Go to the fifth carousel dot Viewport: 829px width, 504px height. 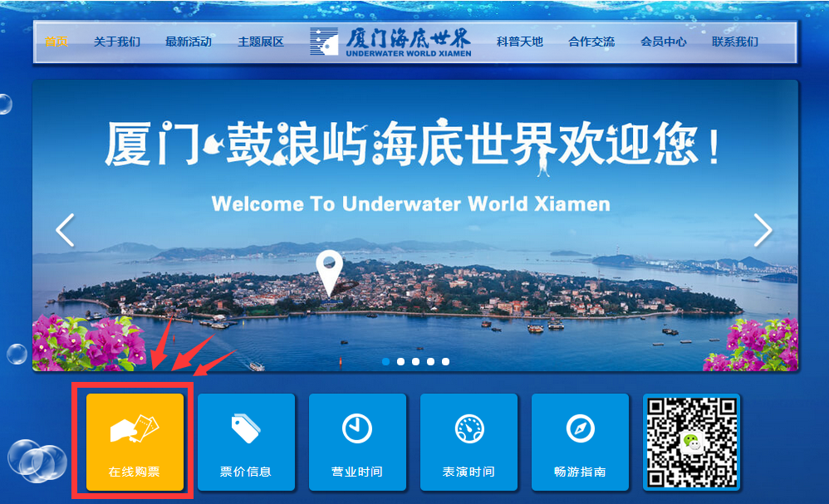coord(446,361)
